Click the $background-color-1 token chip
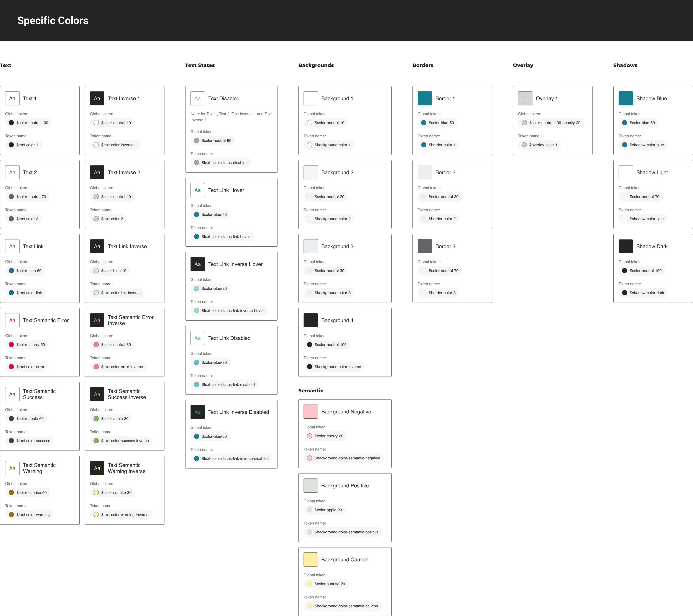The width and height of the screenshot is (693, 616). click(x=329, y=145)
